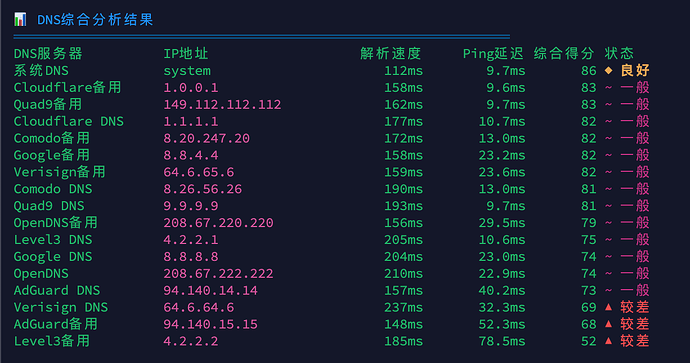Click red triangle icon in Level3备用 row
The height and width of the screenshot is (363, 690).
click(x=609, y=341)
